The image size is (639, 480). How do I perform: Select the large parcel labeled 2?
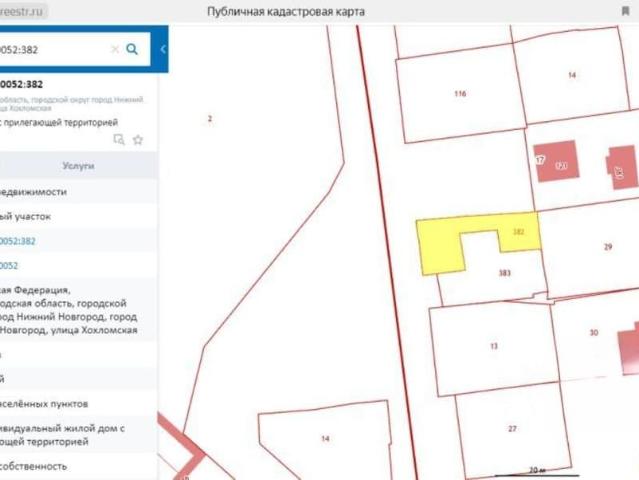pyautogui.click(x=209, y=119)
